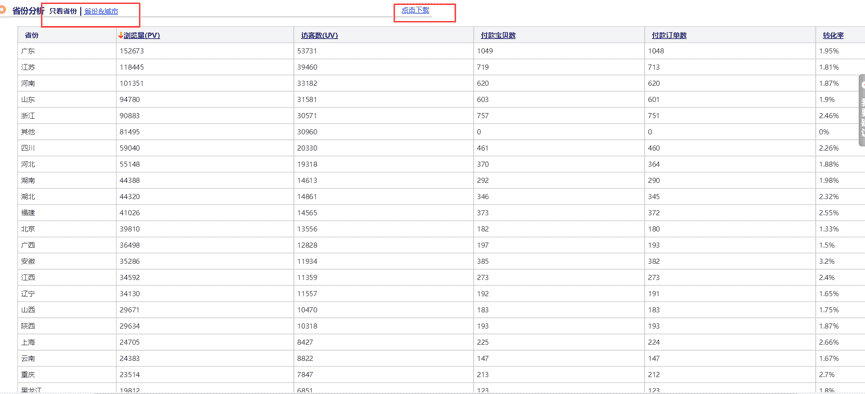Click conversion rate 2.46% for 浙江
Viewport: 865px width, 394px height.
click(829, 116)
